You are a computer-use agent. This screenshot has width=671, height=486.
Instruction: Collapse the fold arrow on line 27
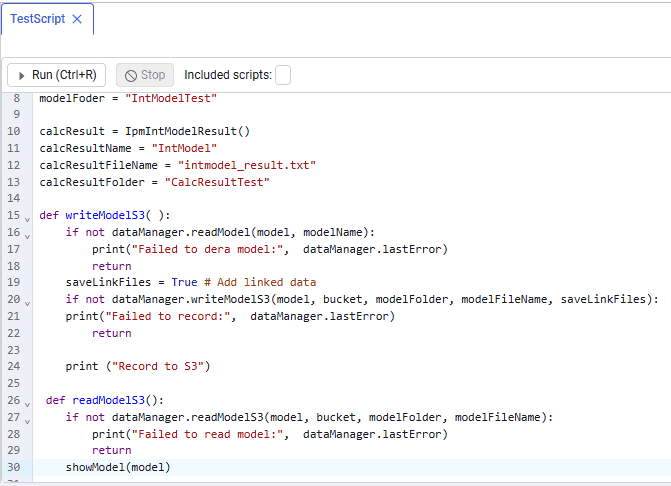click(x=27, y=421)
